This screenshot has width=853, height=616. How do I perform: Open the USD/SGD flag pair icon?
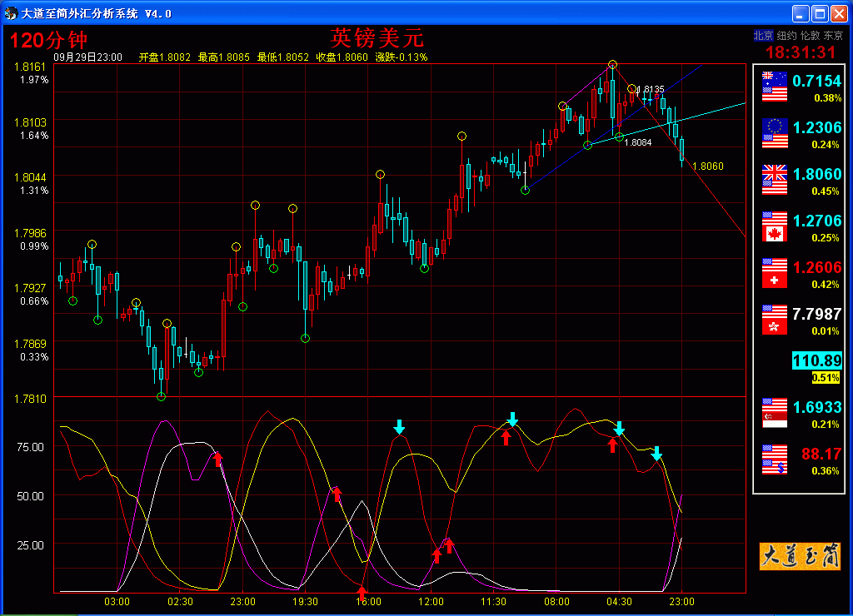(x=776, y=413)
